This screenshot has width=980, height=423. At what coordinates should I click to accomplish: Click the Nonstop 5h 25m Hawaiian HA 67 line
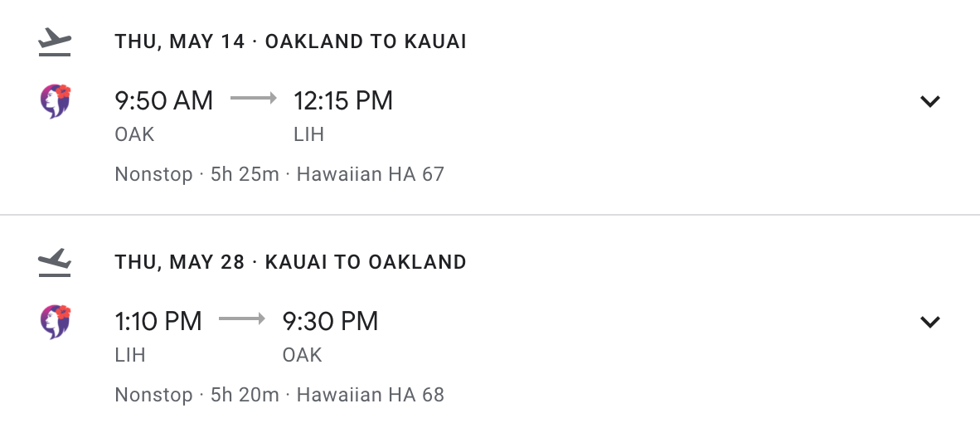click(279, 174)
